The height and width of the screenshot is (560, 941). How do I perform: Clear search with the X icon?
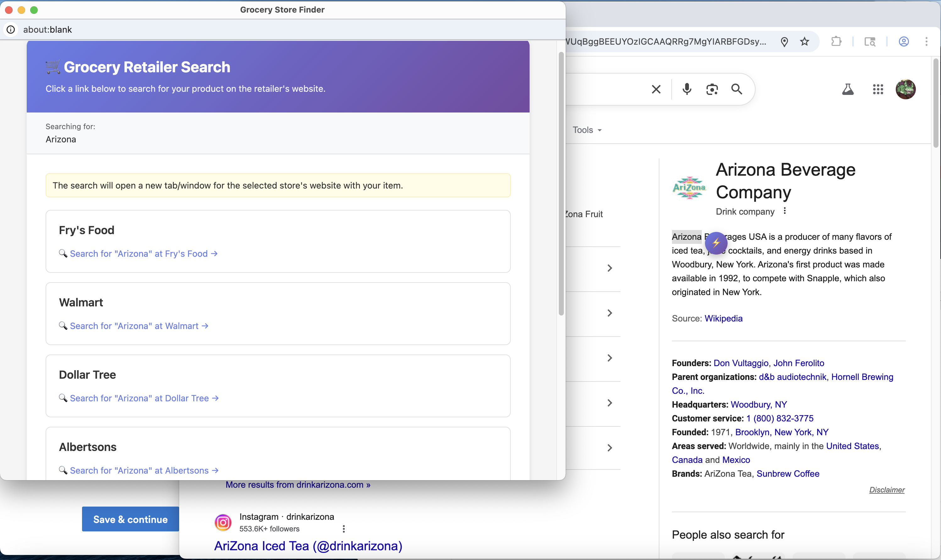pyautogui.click(x=656, y=89)
